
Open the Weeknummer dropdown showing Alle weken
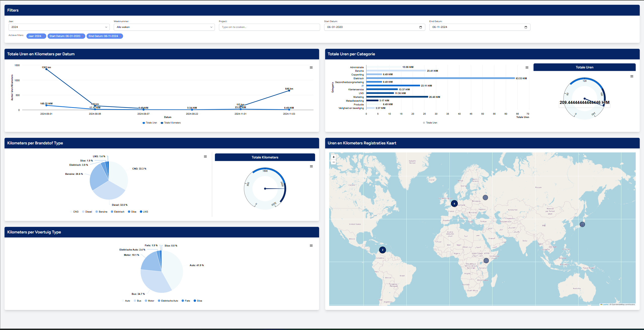pos(164,27)
